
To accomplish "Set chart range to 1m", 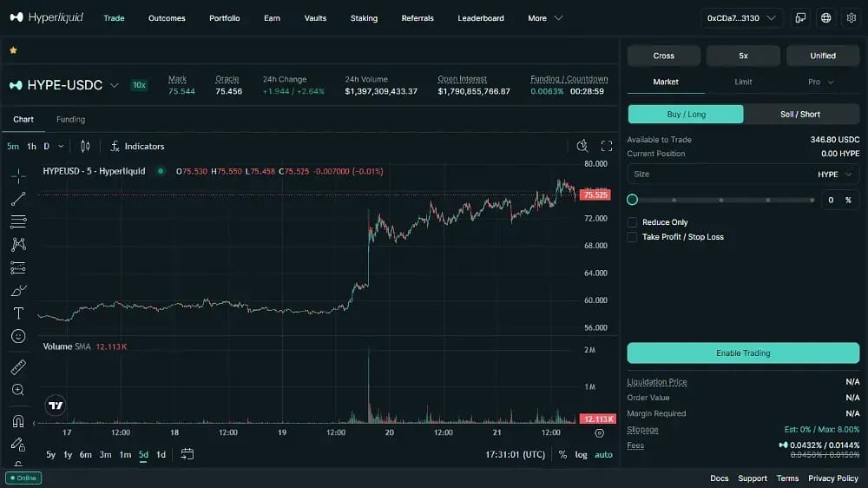I will (x=126, y=455).
